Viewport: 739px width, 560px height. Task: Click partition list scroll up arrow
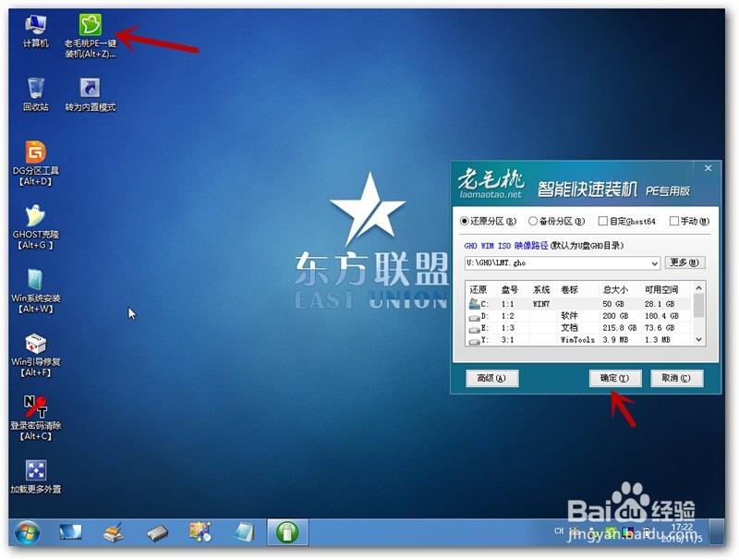699,287
